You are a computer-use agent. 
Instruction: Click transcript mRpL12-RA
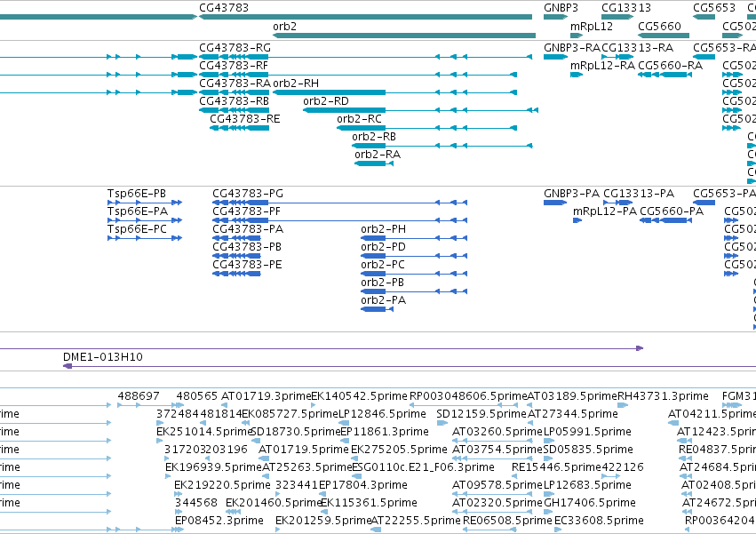[602, 66]
